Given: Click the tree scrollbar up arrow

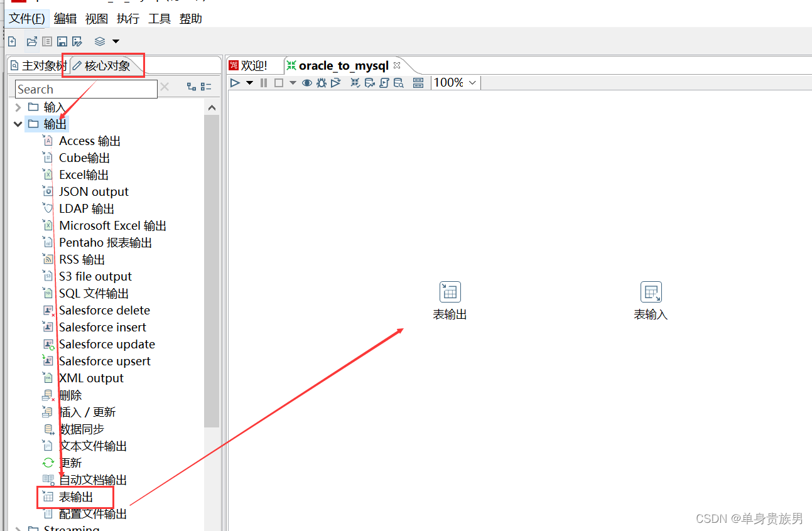Looking at the screenshot, I should point(212,108).
